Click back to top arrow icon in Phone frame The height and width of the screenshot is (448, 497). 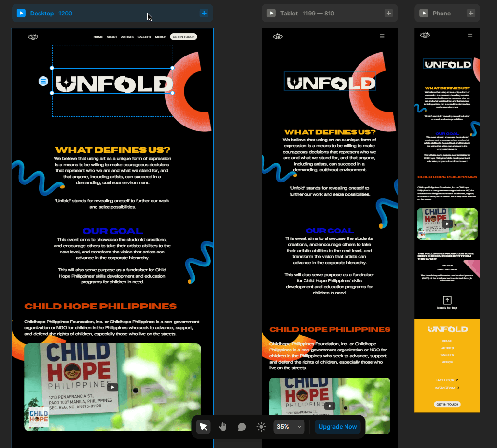point(447,300)
